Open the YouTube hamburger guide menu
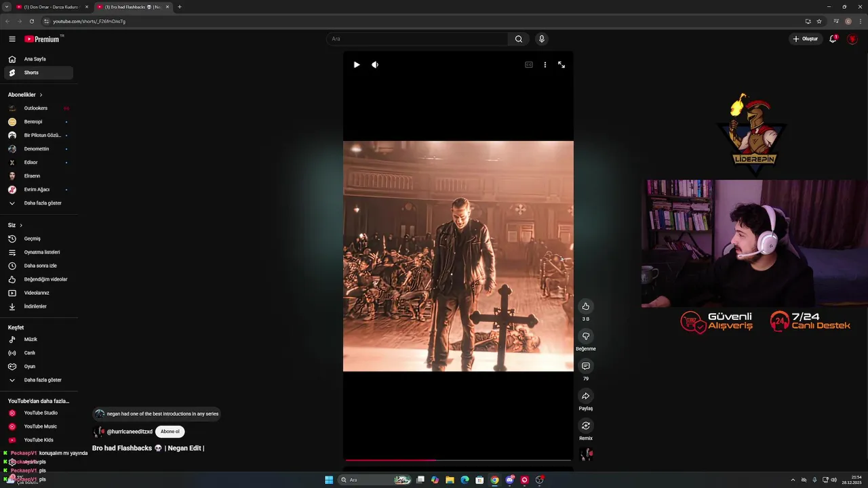Image resolution: width=868 pixels, height=488 pixels. 12,39
